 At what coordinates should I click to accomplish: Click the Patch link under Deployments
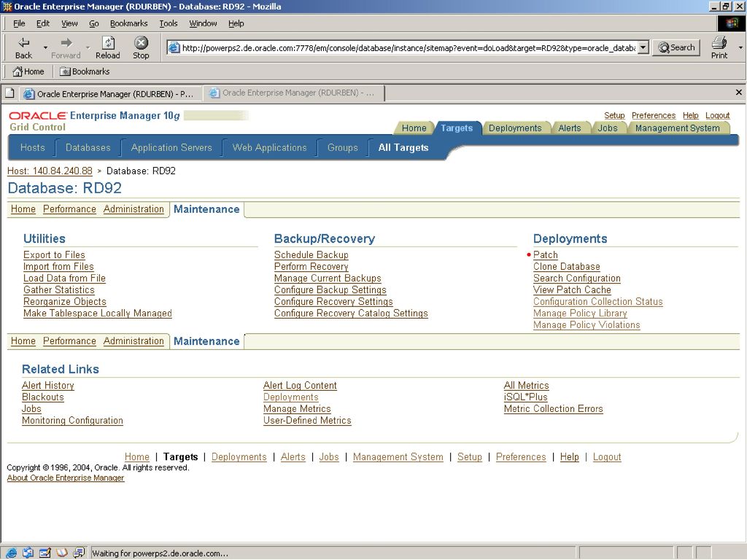(x=546, y=254)
